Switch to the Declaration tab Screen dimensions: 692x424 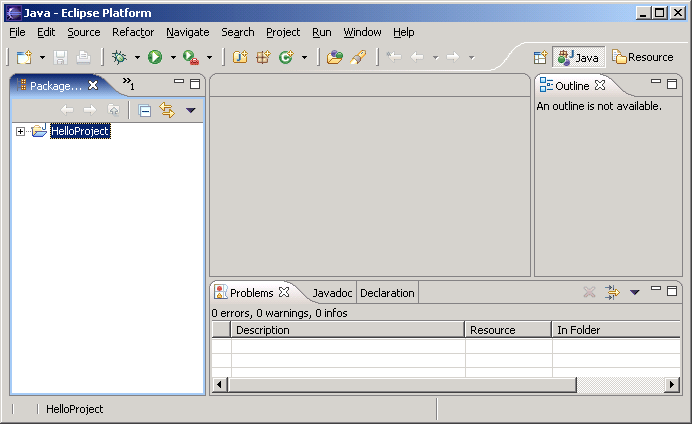[x=387, y=293]
